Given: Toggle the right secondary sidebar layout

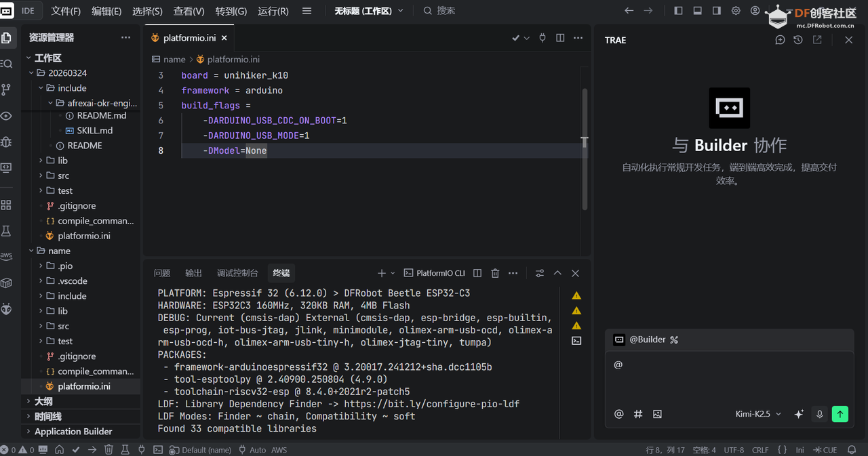Looking at the screenshot, I should [x=716, y=11].
